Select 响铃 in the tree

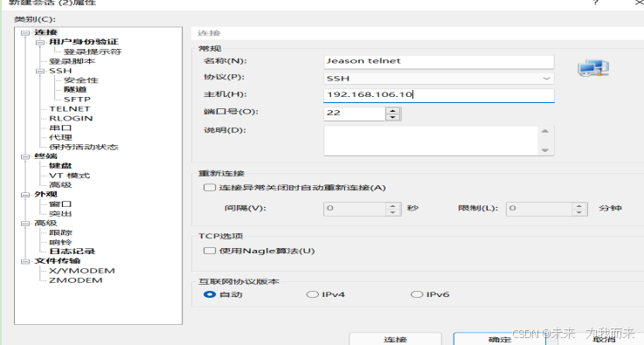coord(60,242)
